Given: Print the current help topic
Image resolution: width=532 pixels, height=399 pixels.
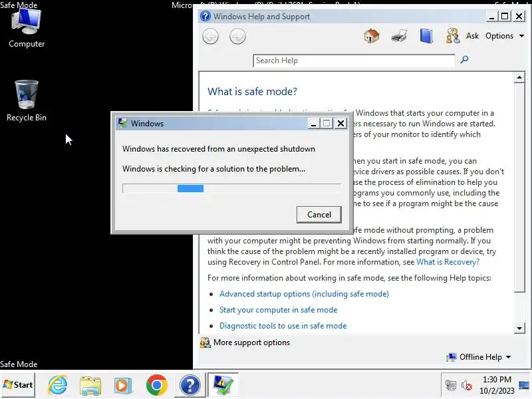Looking at the screenshot, I should tap(399, 36).
